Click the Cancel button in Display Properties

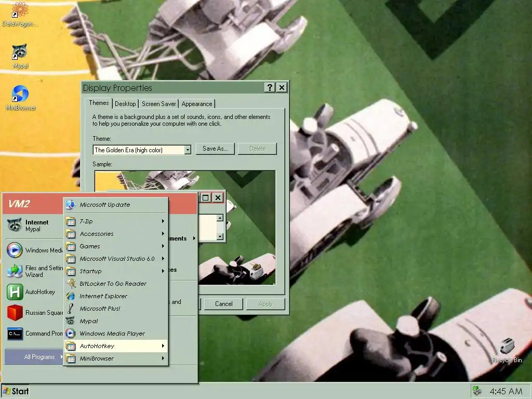[x=223, y=304]
